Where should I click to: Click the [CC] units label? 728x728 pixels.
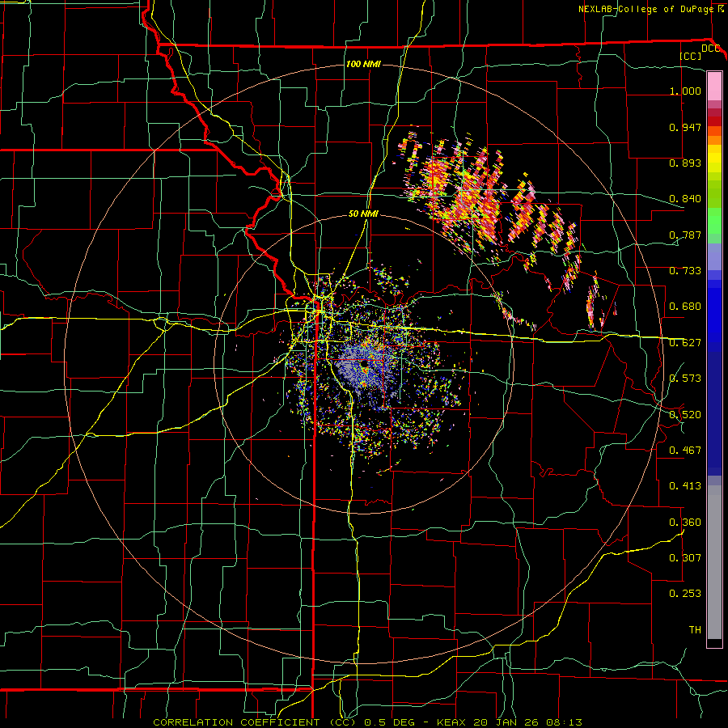691,57
